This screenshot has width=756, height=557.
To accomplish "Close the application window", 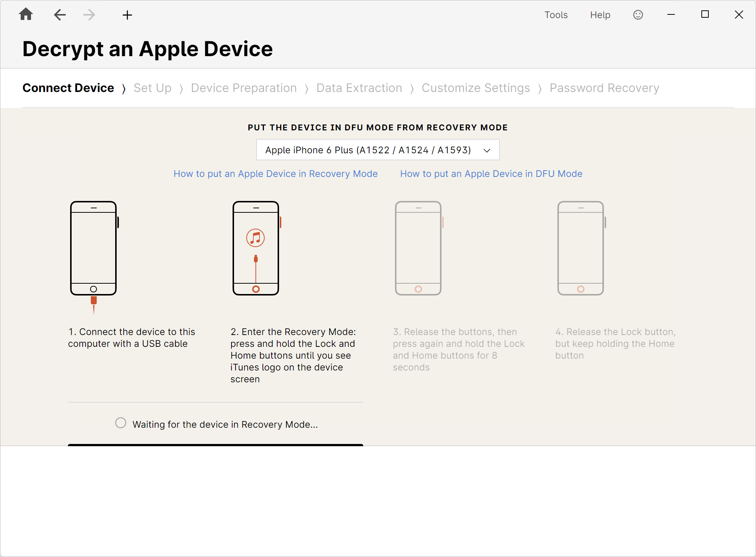I will coord(739,15).
